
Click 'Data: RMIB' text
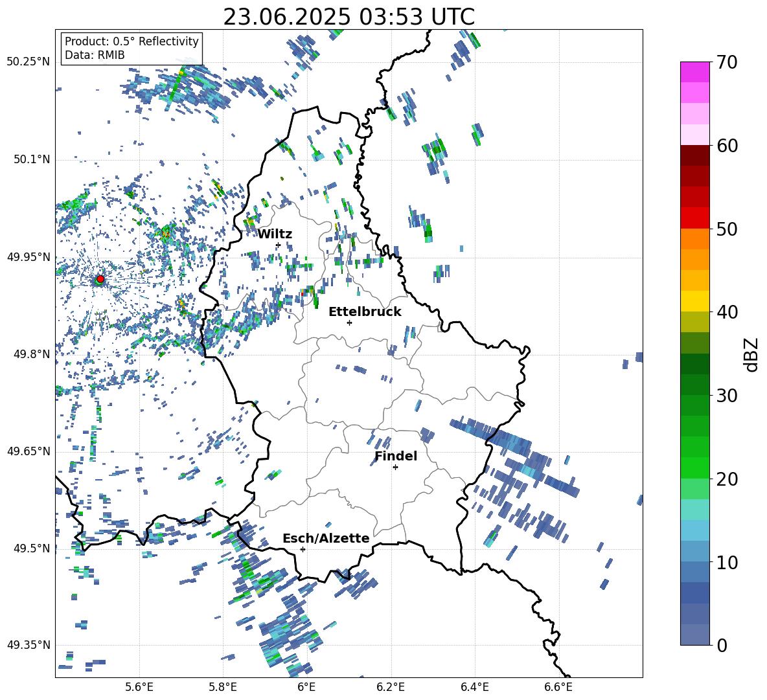coord(95,55)
